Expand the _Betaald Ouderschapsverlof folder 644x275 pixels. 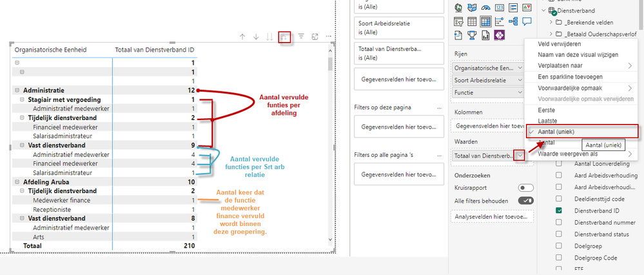click(551, 34)
